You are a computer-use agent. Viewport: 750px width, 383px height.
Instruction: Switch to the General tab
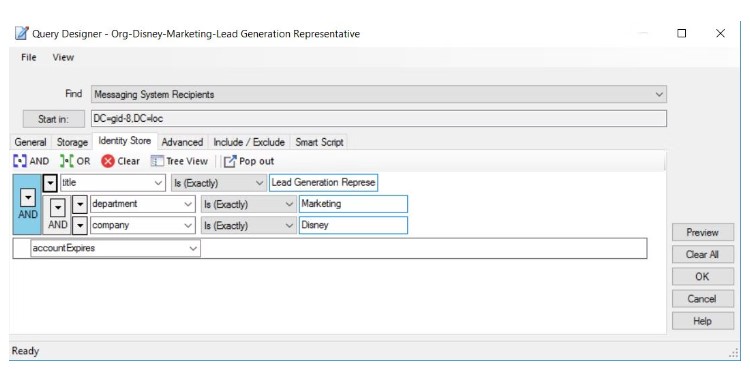[30, 142]
